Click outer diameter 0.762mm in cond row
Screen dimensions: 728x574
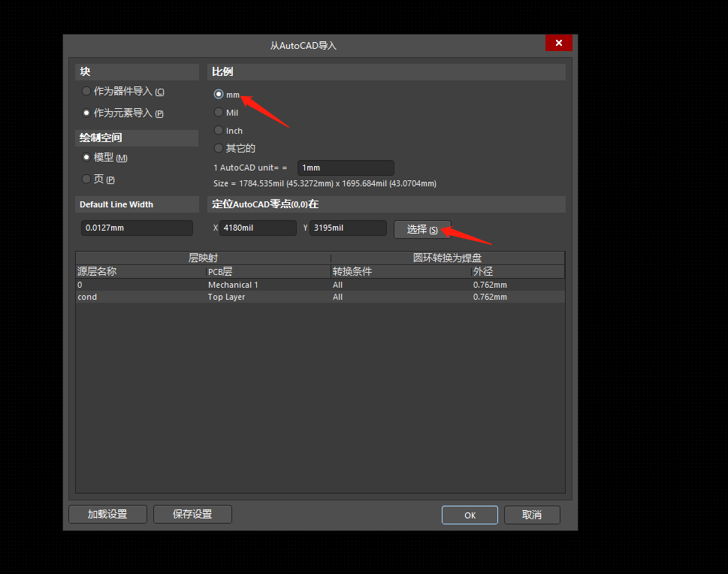pyautogui.click(x=518, y=297)
